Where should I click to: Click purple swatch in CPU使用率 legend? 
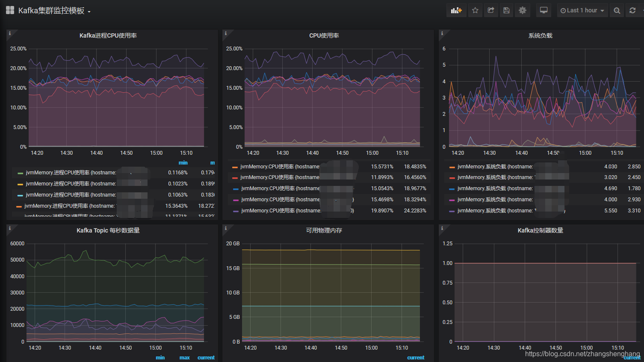[236, 211]
